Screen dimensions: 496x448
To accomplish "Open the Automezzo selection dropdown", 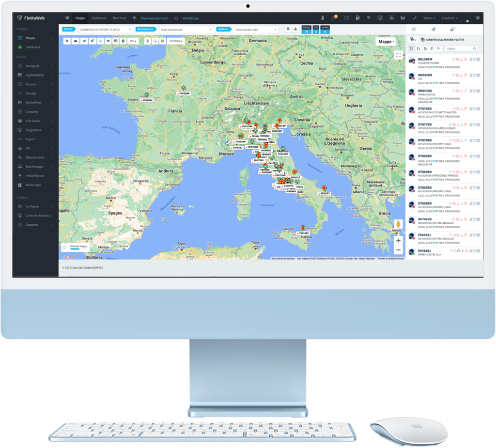I will [186, 30].
